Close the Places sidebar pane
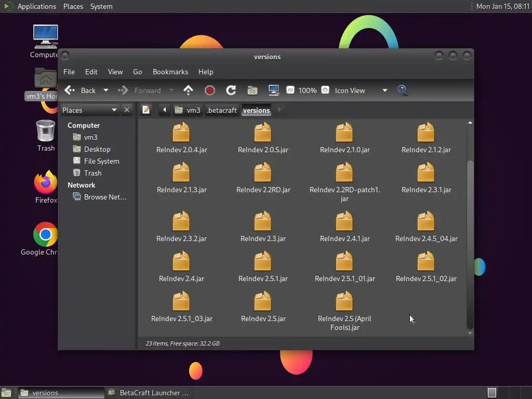Image resolution: width=532 pixels, height=399 pixels. [126, 110]
